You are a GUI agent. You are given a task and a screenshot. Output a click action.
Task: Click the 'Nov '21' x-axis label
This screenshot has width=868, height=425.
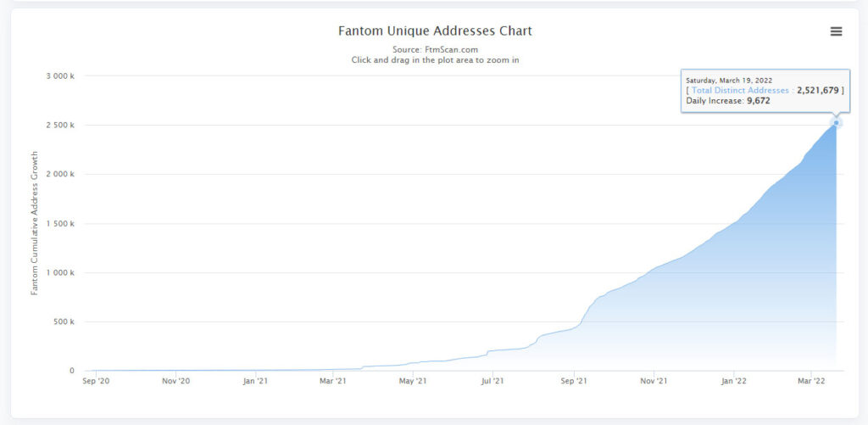(654, 381)
